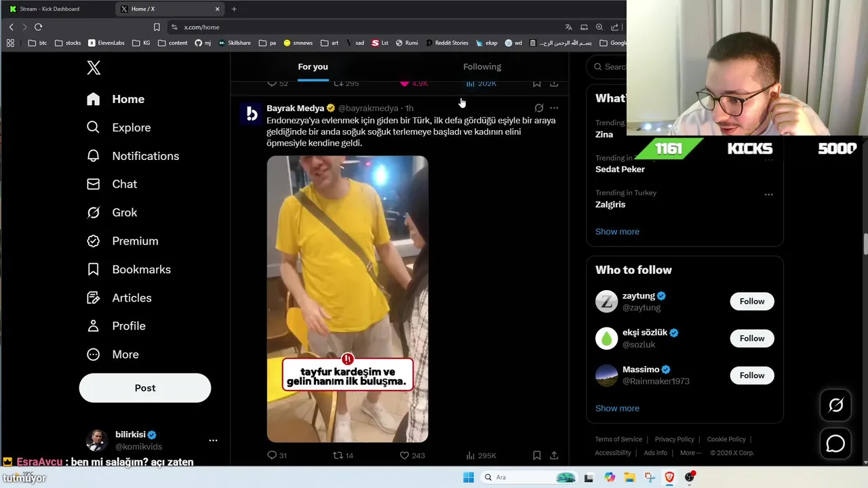Open floating chat messages button

coord(835,444)
